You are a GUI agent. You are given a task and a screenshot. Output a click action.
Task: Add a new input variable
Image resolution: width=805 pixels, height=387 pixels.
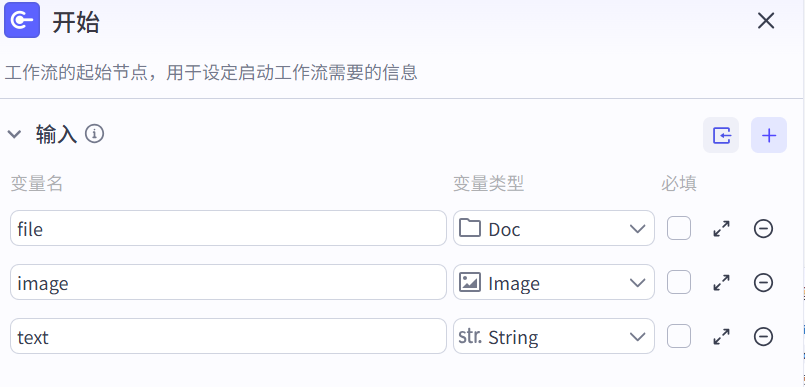(x=769, y=136)
